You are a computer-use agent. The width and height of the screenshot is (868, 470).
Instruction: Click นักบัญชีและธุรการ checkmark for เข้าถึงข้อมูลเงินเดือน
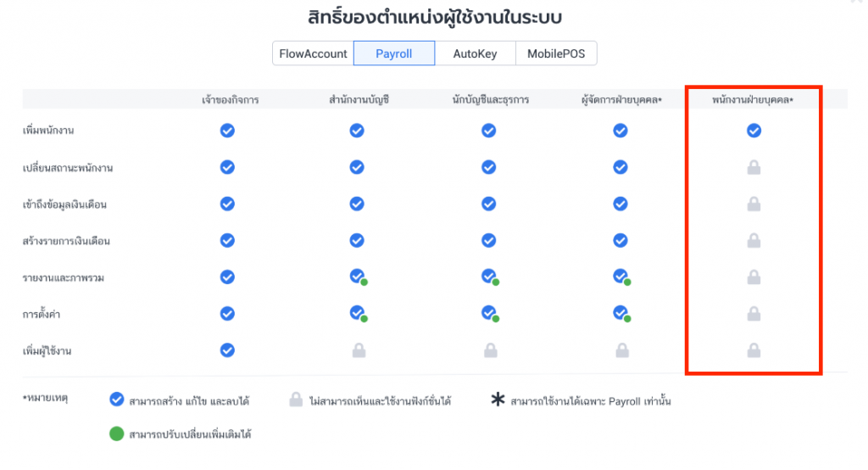(489, 204)
